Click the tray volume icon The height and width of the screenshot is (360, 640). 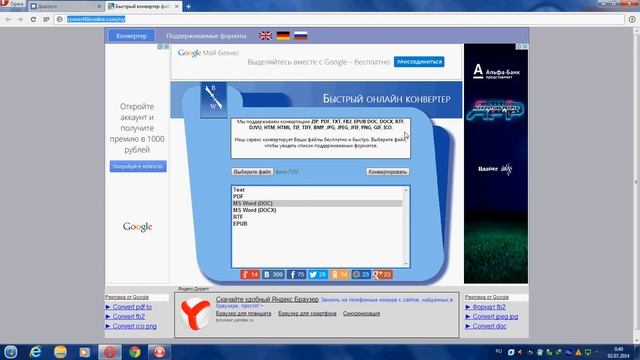pos(520,352)
